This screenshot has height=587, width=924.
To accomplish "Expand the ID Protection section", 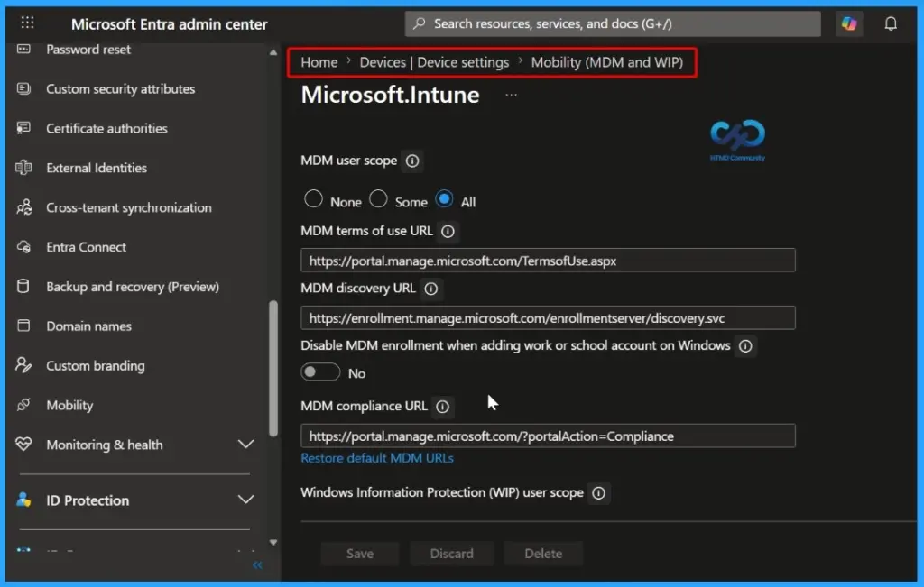I will coord(245,500).
